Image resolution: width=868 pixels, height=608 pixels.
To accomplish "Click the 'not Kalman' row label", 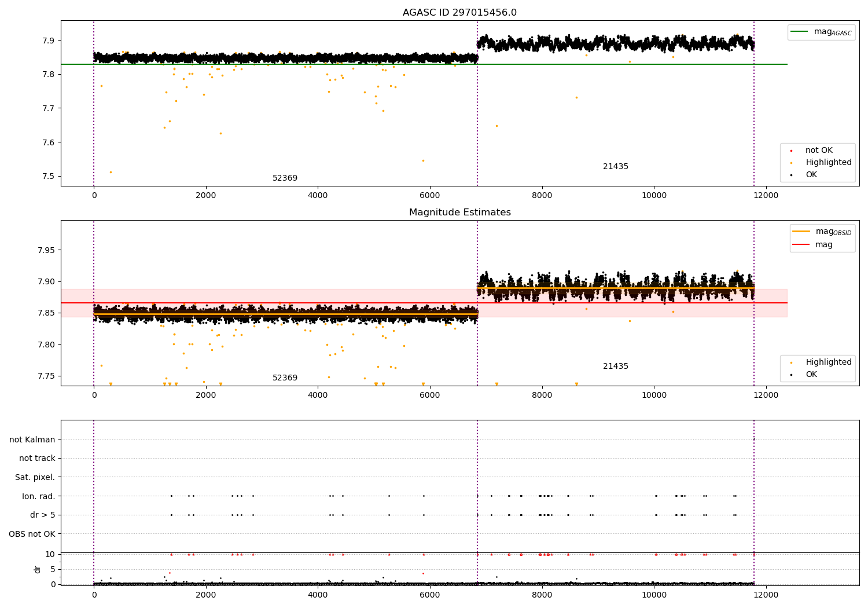I will coord(32,439).
